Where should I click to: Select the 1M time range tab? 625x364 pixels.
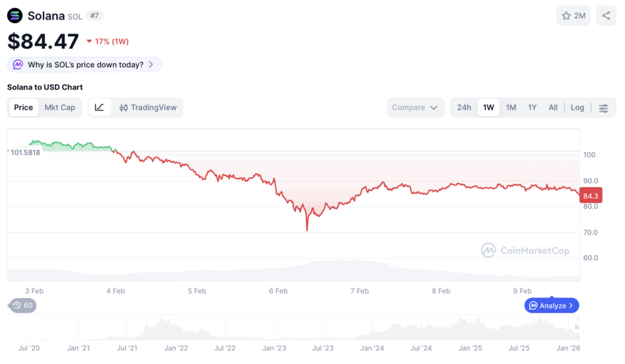coord(511,107)
